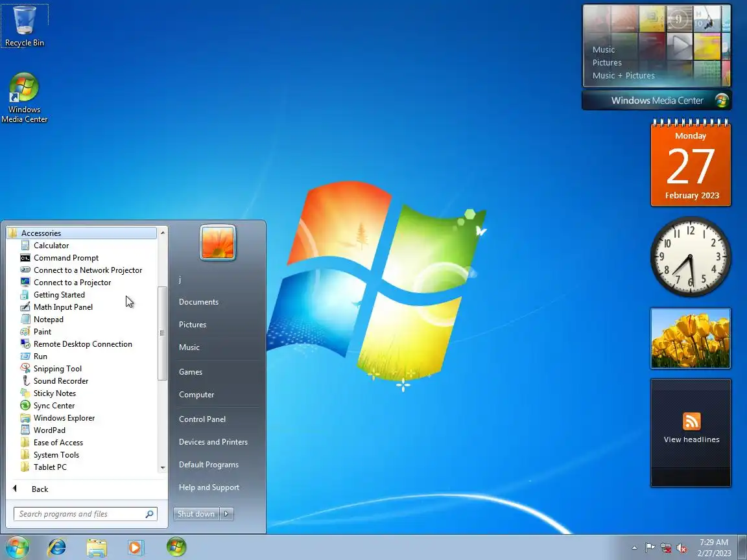Open Devices and Printers
747x560 pixels.
213,442
